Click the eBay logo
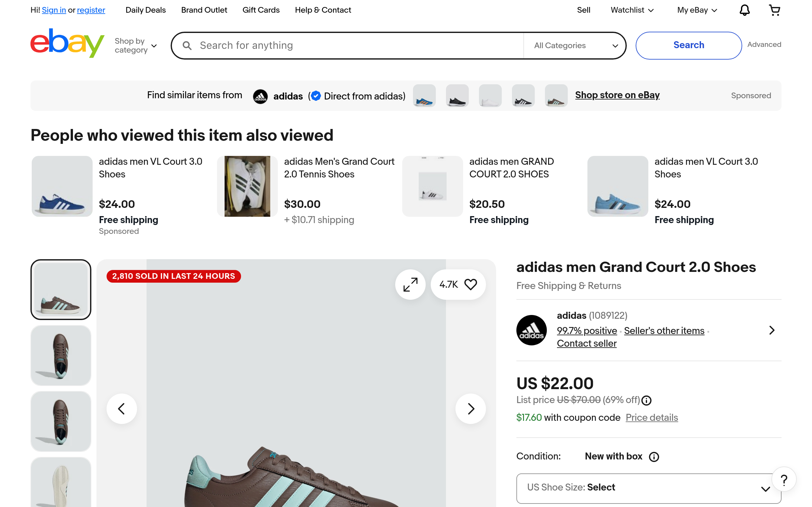This screenshot has height=507, width=812. point(67,44)
